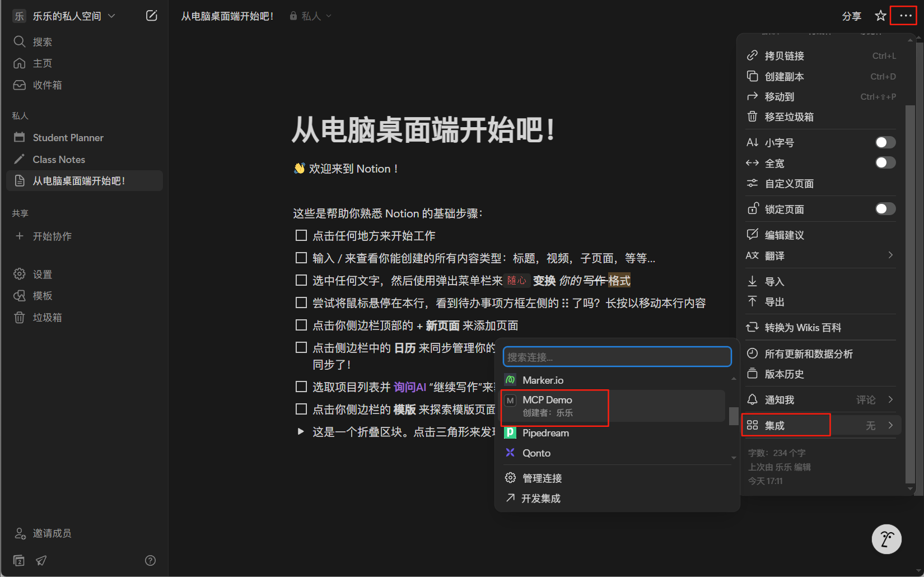Click the 通知我 bell icon
This screenshot has height=577, width=924.
(x=753, y=399)
